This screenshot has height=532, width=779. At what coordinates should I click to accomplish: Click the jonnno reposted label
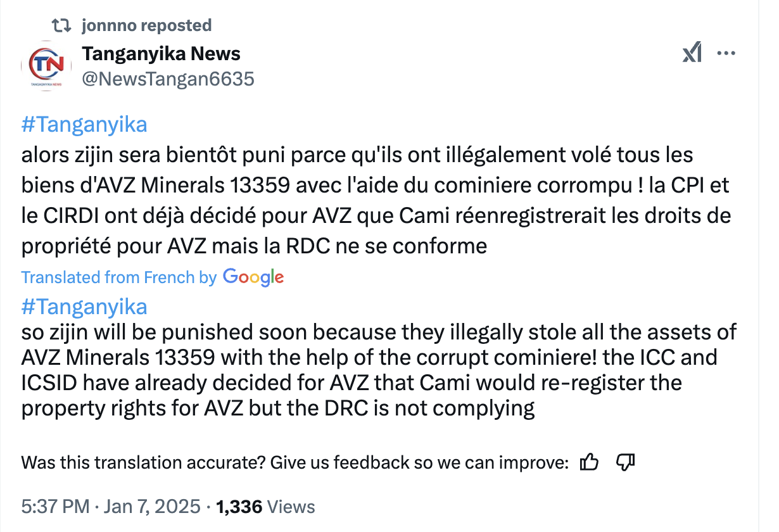(147, 25)
